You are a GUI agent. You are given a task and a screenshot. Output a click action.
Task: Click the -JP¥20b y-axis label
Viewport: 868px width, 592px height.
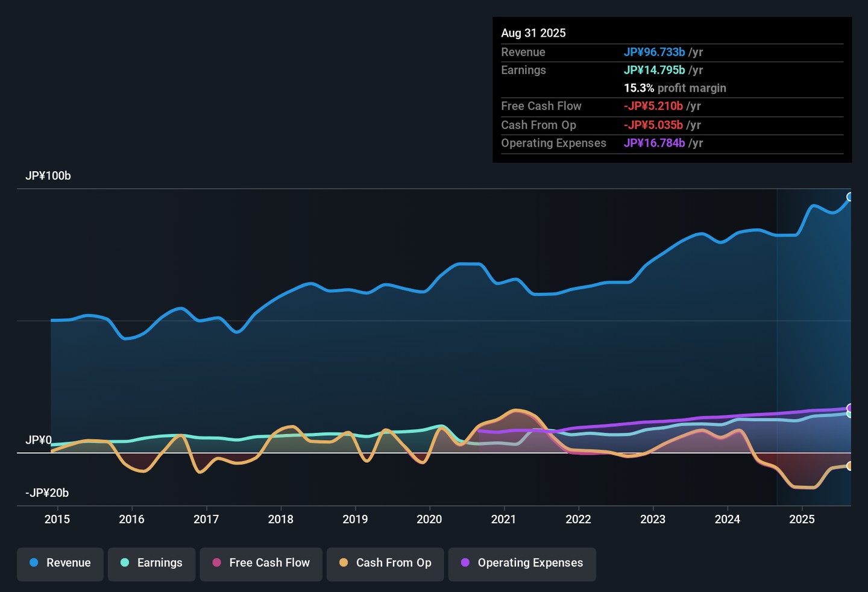[x=47, y=493]
